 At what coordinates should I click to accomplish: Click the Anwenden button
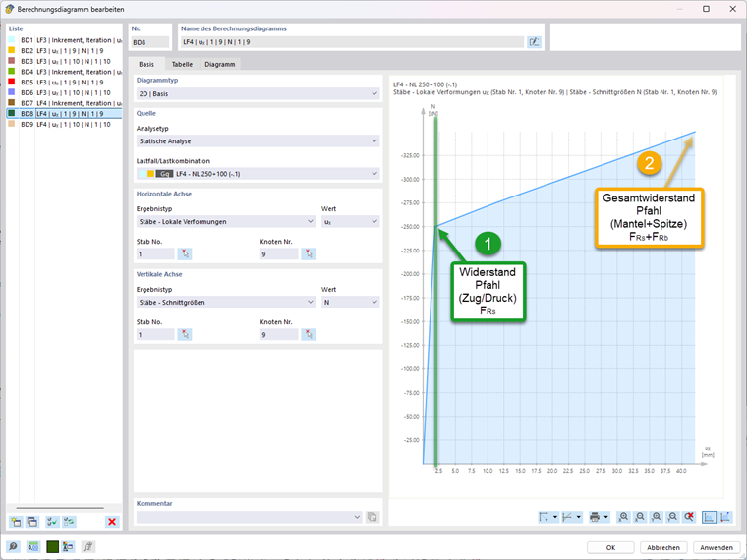[716, 547]
